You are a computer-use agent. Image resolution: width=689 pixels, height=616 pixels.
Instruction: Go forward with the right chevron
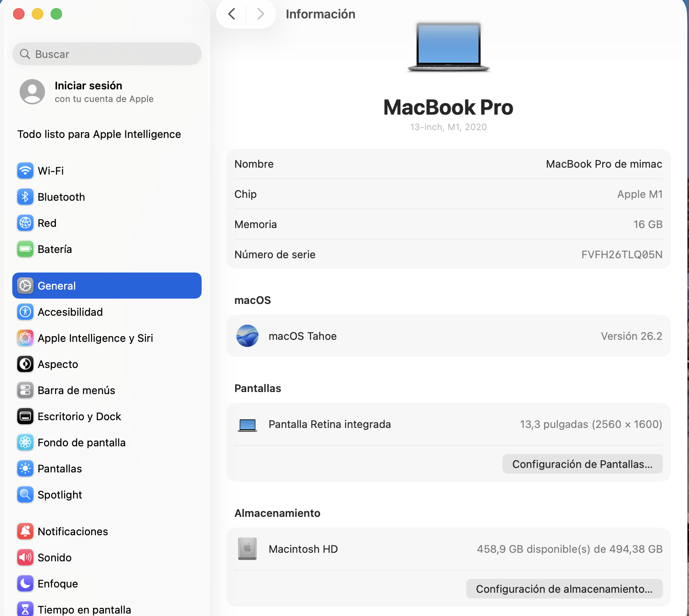260,14
